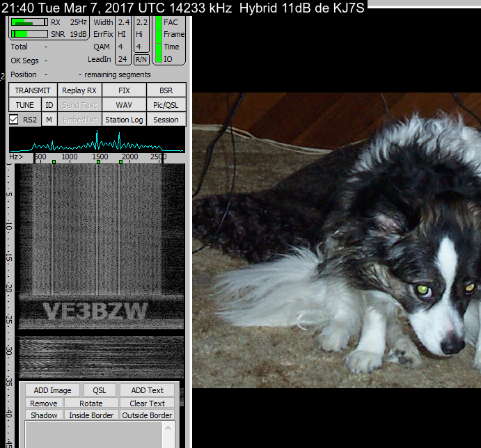Click the LeadIn value 24
This screenshot has width=481, height=448.
point(123,59)
